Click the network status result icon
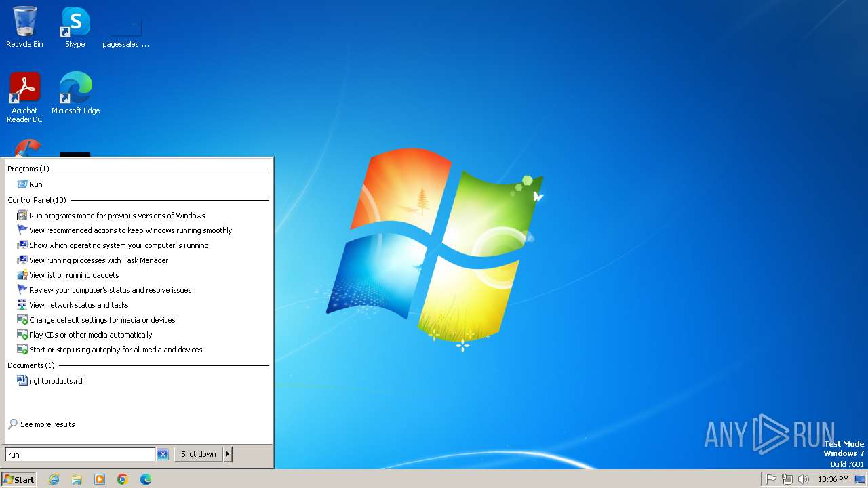Screen dimensions: 868x488 point(22,305)
